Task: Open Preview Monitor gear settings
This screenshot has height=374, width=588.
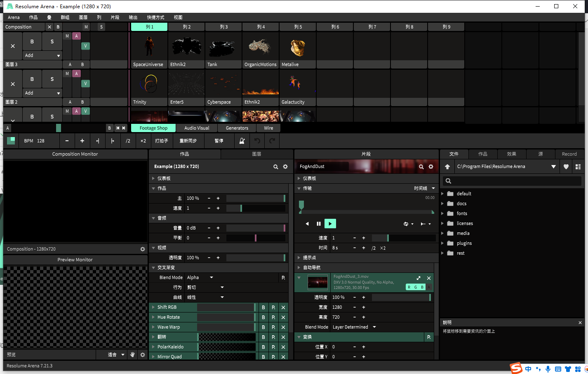Action: (143, 355)
